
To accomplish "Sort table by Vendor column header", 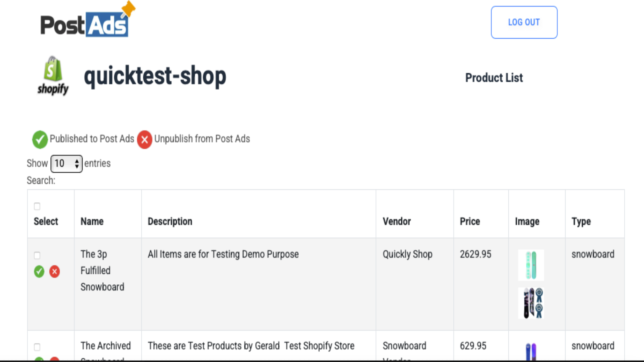I will [x=396, y=221].
